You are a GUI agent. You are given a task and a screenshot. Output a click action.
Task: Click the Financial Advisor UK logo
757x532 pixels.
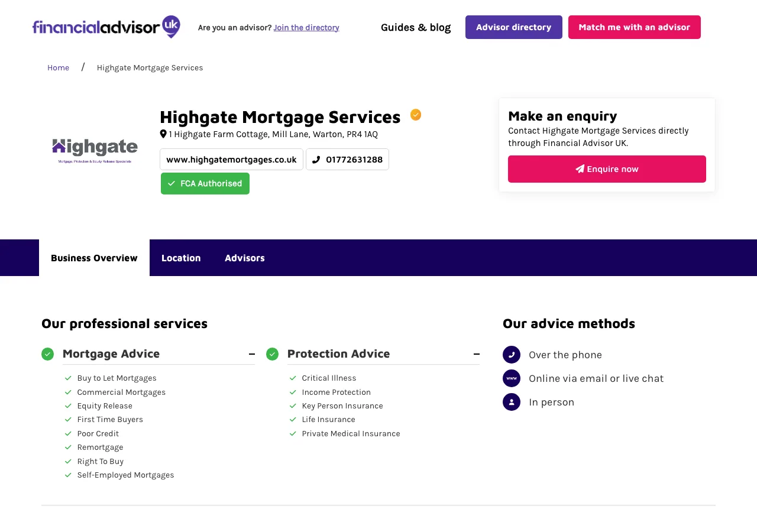pyautogui.click(x=106, y=27)
